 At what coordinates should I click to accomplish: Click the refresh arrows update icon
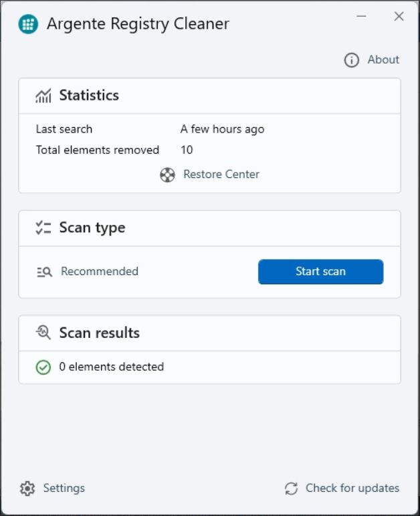(291, 489)
